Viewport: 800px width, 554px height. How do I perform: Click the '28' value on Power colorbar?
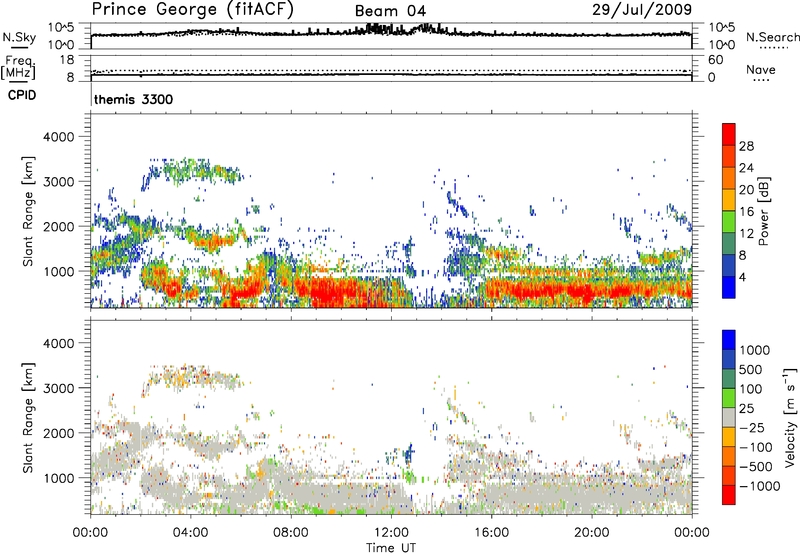click(x=746, y=146)
